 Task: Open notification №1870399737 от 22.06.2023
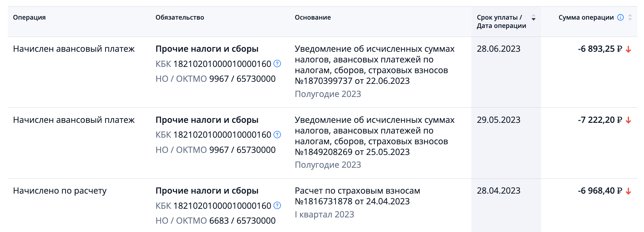[375, 65]
